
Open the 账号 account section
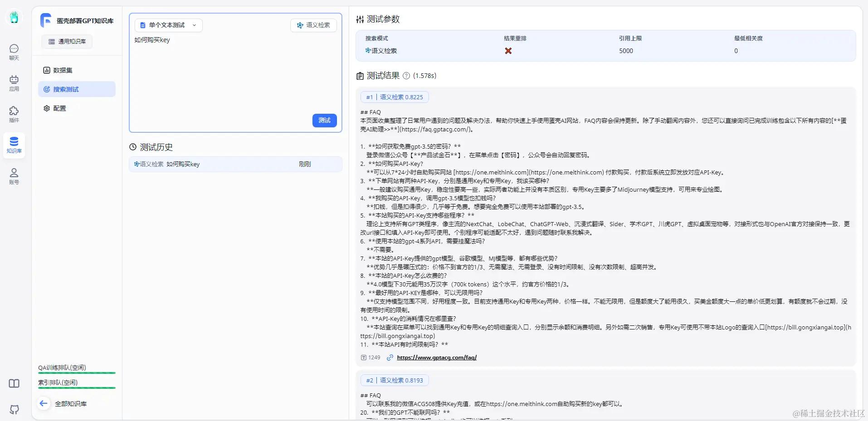[14, 175]
